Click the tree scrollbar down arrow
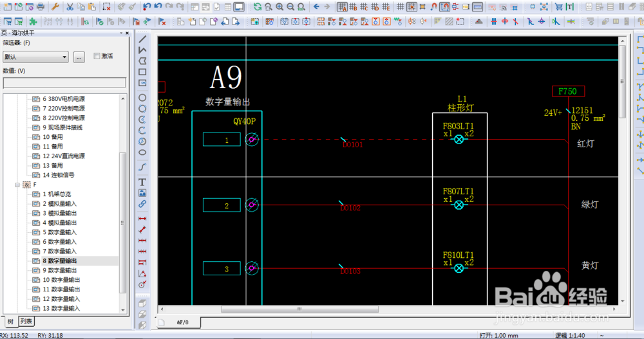644x339 pixels. click(123, 310)
